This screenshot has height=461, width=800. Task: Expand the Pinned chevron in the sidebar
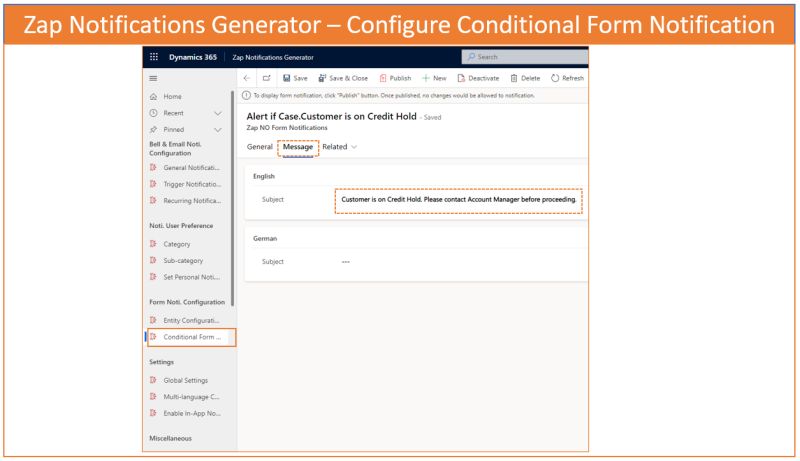pos(218,130)
